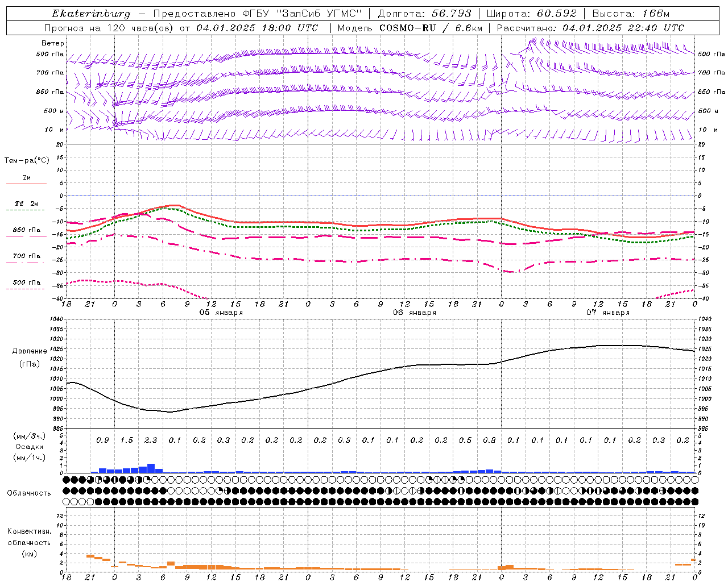Click the '(км)' unit under convective cloudiness
This screenshot has width=728, height=582.
[x=29, y=554]
